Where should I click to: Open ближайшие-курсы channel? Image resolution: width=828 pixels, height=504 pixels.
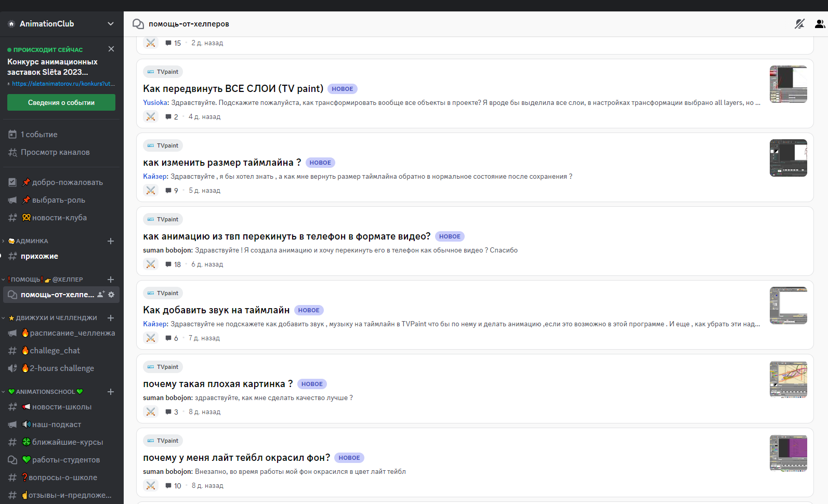[x=61, y=442]
